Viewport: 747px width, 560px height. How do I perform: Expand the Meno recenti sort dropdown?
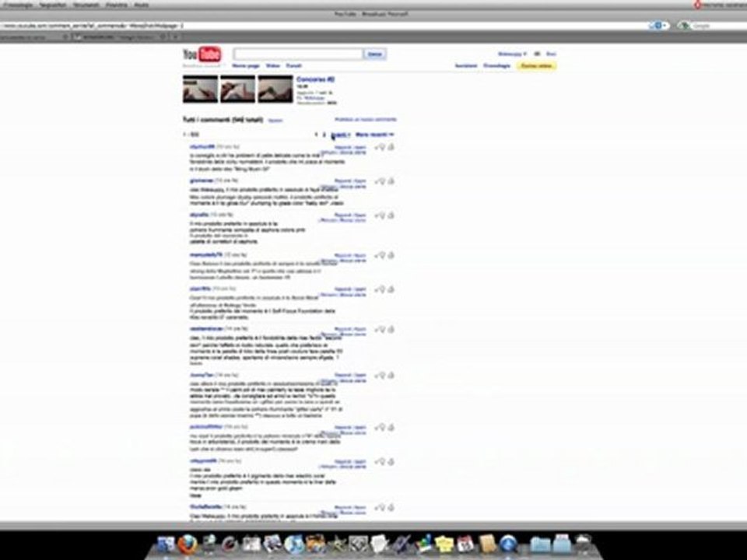(x=375, y=135)
